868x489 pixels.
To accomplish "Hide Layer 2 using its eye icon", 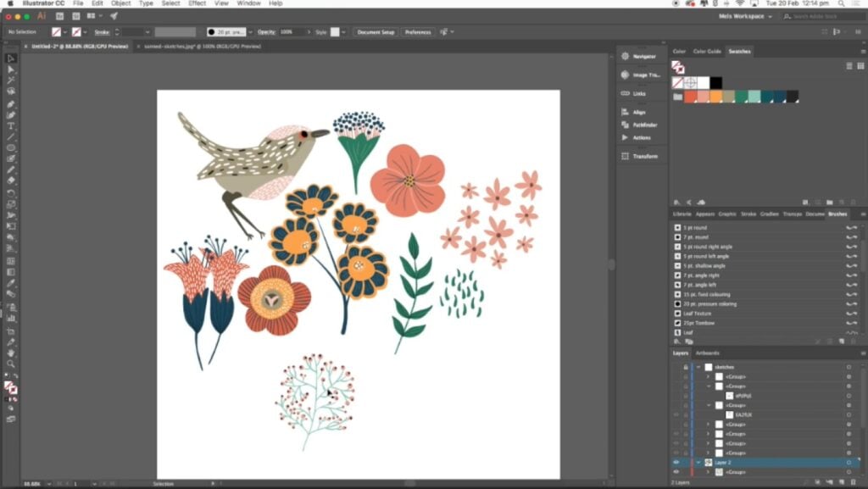I will tap(676, 463).
